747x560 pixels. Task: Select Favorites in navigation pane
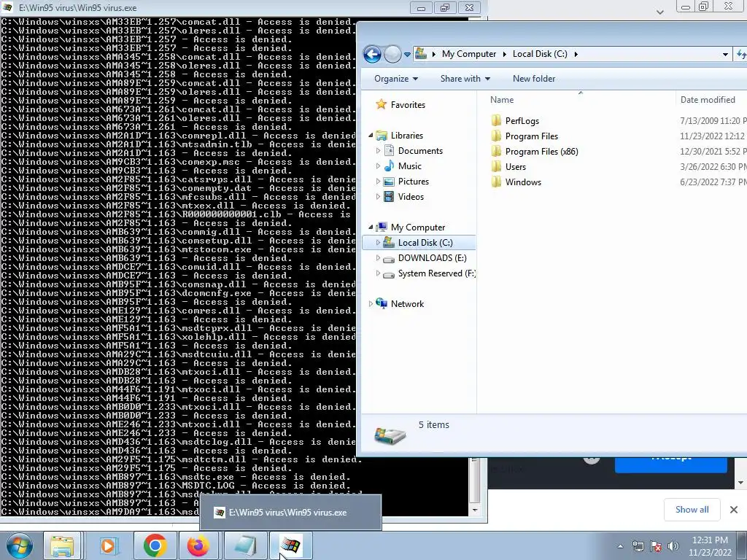point(408,105)
